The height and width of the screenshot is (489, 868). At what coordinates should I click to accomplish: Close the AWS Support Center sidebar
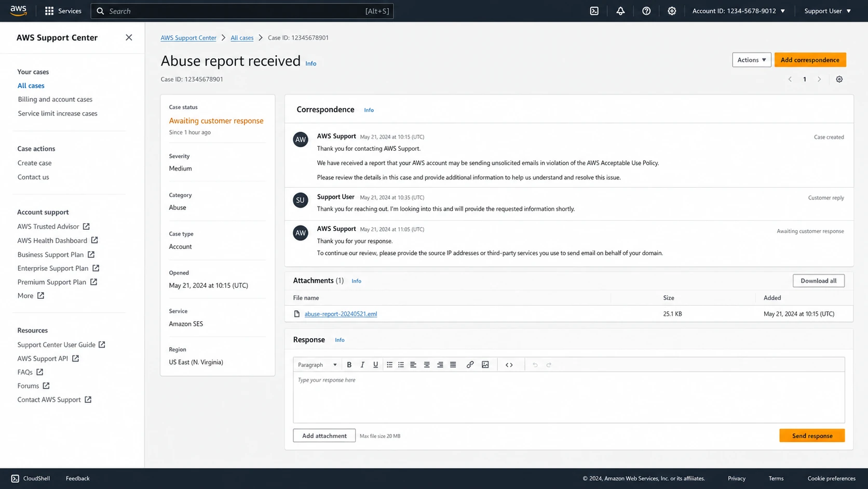(x=129, y=37)
